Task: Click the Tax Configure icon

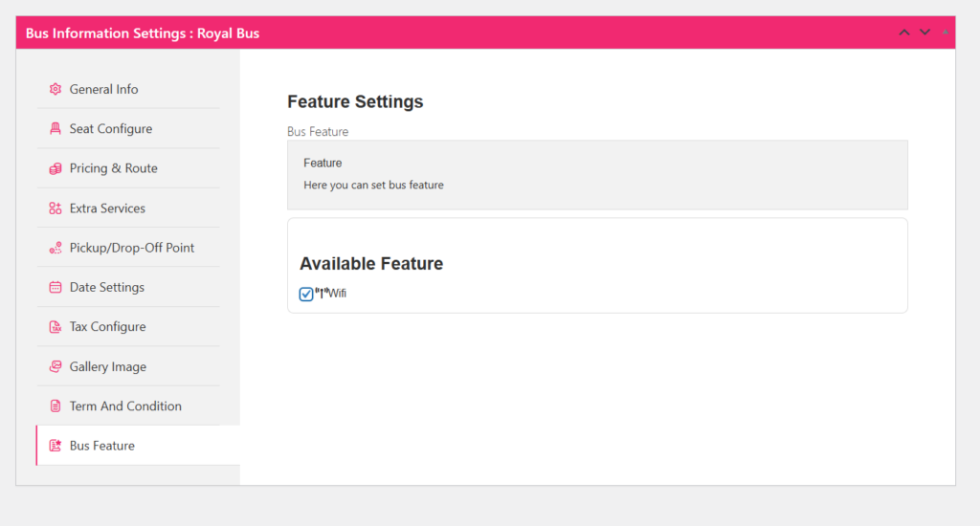Action: [x=56, y=327]
